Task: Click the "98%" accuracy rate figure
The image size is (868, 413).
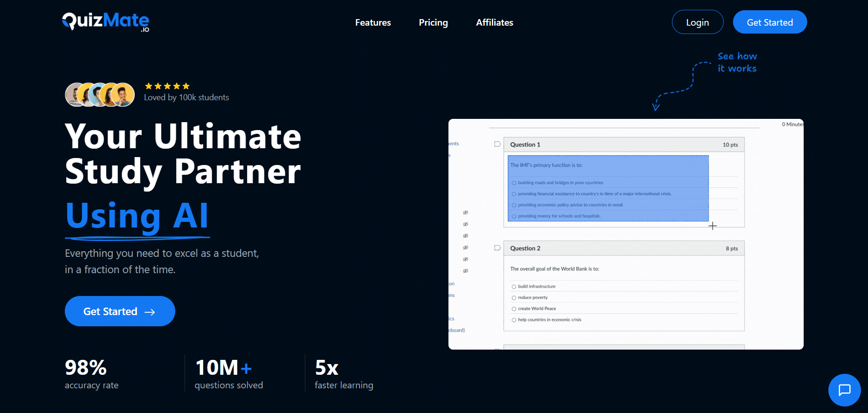Action: tap(86, 367)
